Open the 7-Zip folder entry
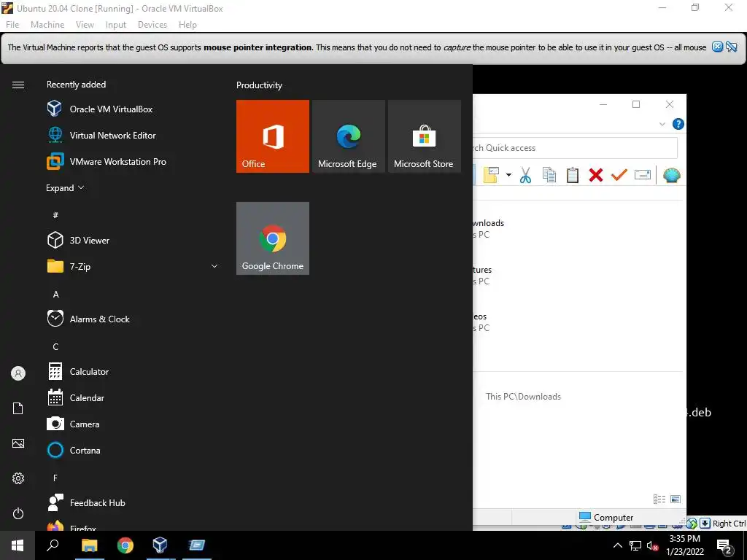 pos(133,266)
